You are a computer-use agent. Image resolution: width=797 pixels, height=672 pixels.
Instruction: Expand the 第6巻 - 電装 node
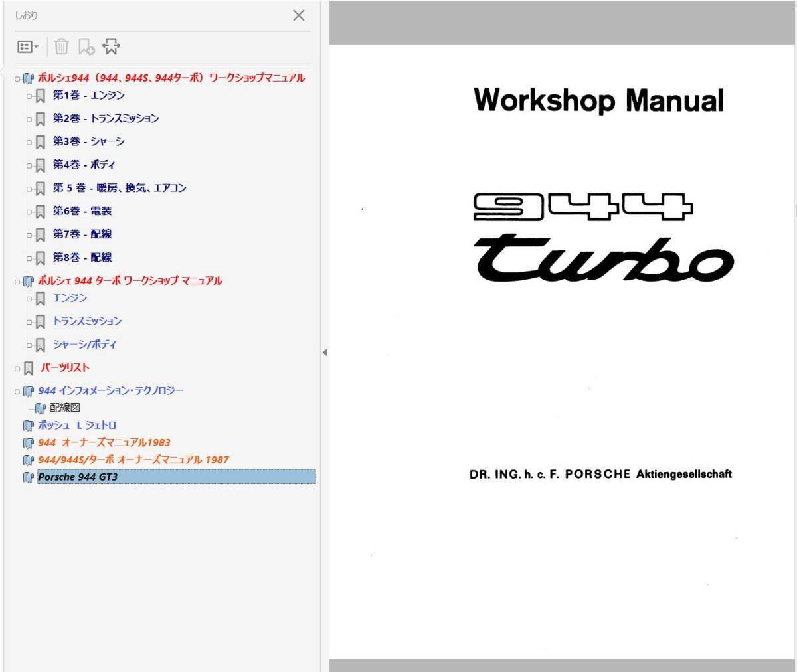(x=29, y=212)
